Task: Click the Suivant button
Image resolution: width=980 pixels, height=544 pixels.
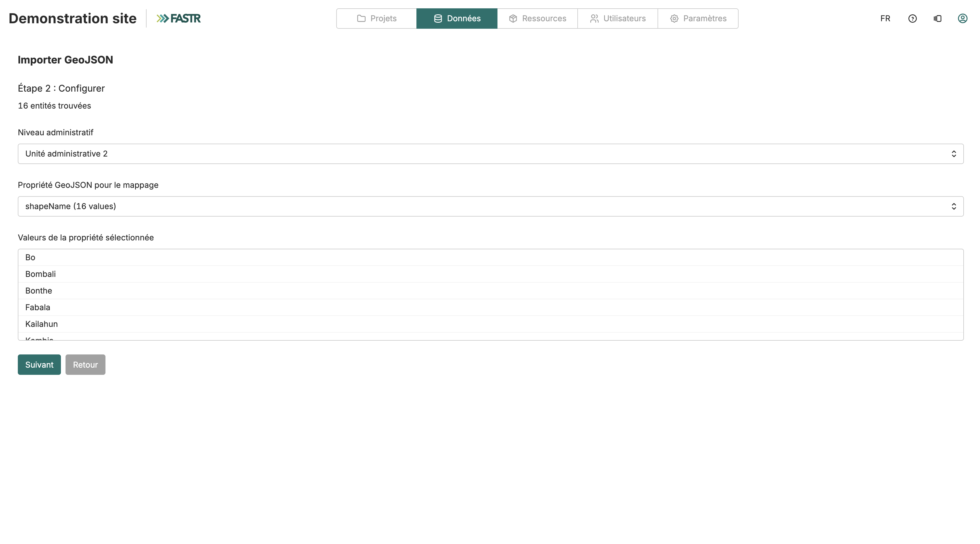Action: tap(39, 364)
